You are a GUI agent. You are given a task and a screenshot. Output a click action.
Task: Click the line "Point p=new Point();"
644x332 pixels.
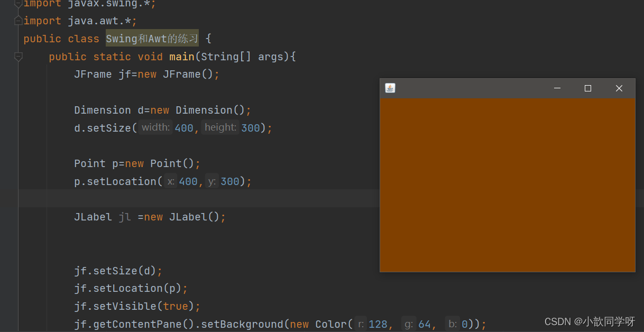pos(137,163)
